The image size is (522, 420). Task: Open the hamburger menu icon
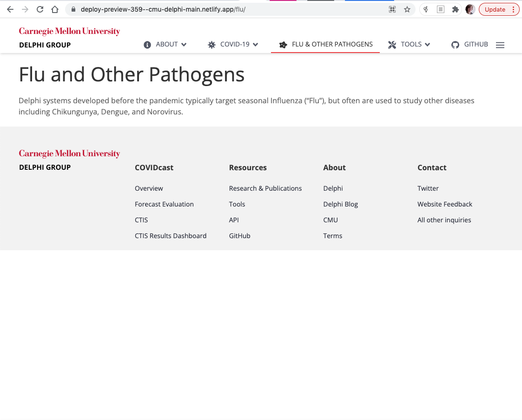coord(500,45)
